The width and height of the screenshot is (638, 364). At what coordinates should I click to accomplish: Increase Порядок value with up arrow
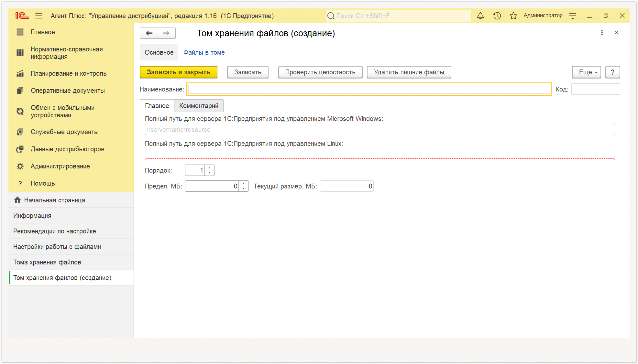click(210, 168)
